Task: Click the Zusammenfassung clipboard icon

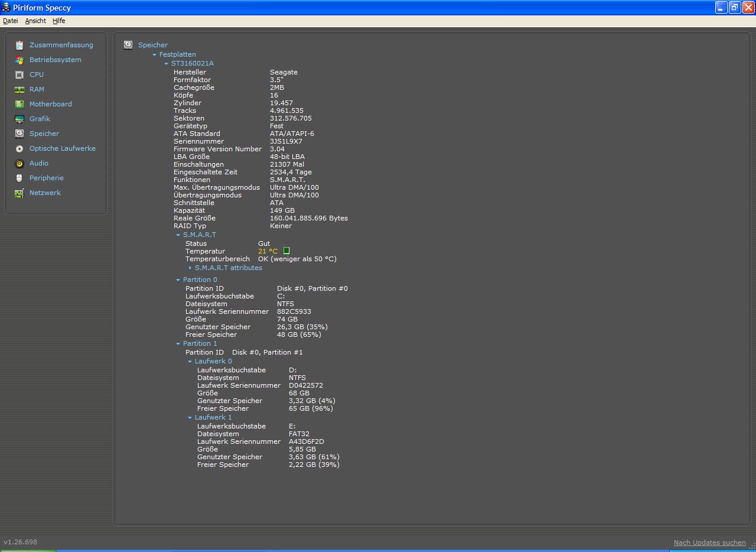Action: coord(19,45)
